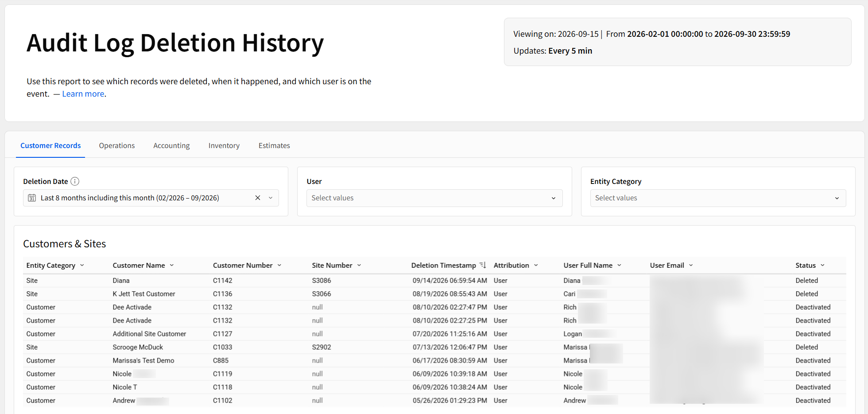Select the Deletion Timestamp column header
868x414 pixels.
pos(443,266)
